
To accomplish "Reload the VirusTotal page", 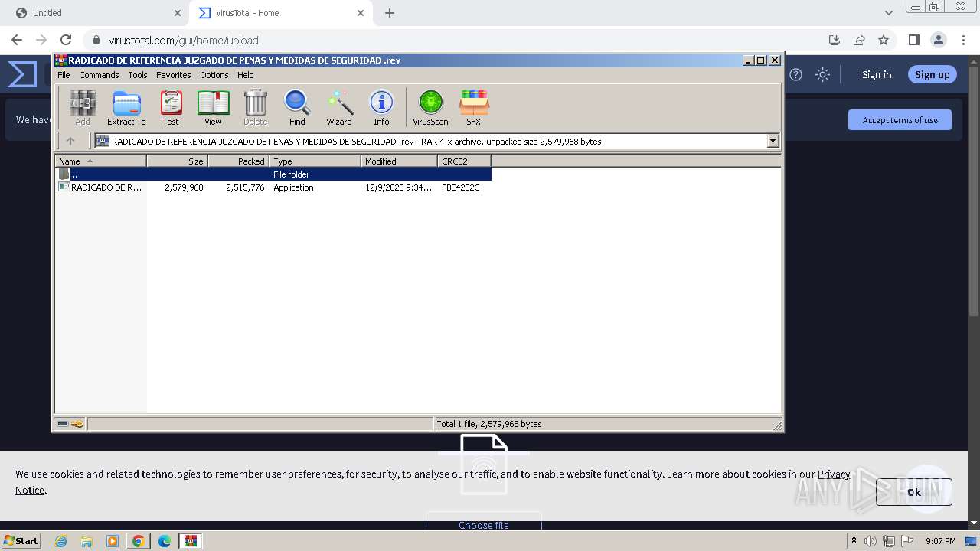I will pos(66,40).
